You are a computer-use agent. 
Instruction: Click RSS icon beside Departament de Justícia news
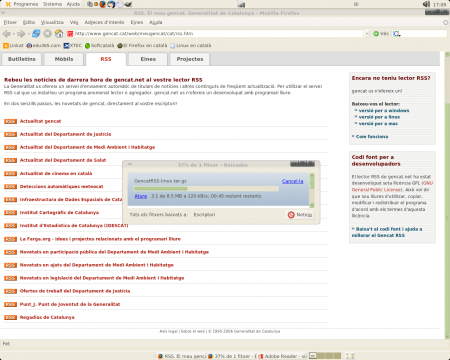[10, 134]
